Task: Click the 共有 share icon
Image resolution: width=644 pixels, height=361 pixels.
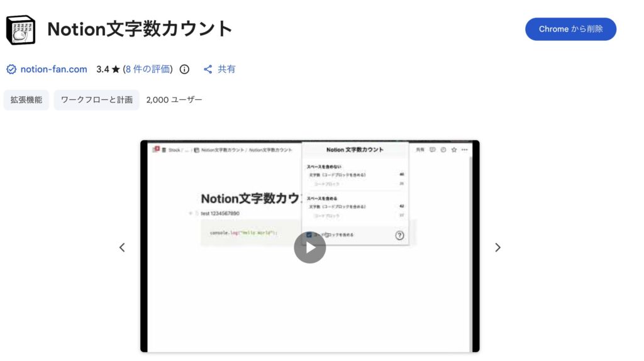Action: tap(208, 69)
